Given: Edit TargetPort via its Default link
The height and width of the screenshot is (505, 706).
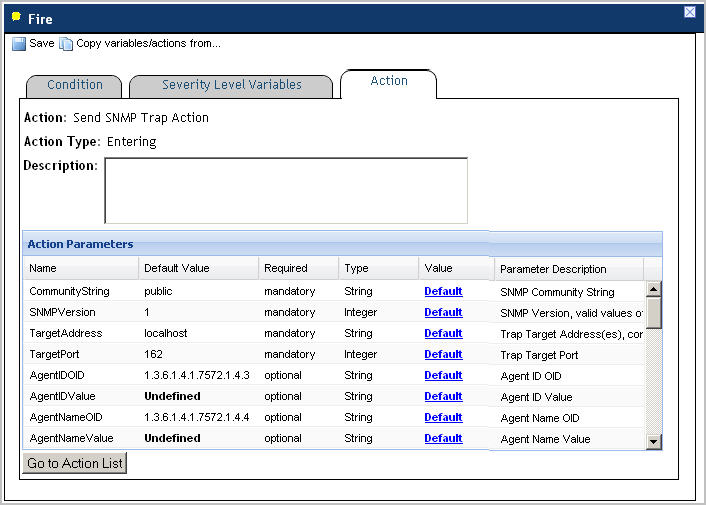Looking at the screenshot, I should tap(443, 354).
